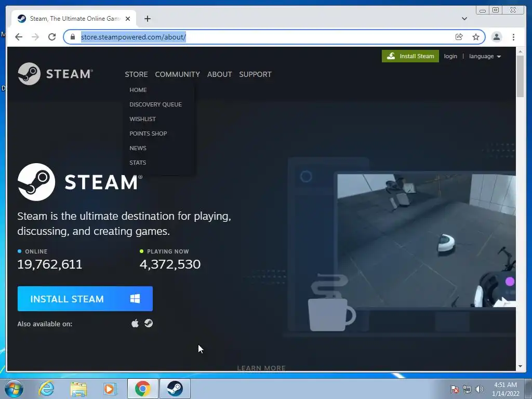This screenshot has width=532, height=399.
Task: Open the tab search chevron in Chrome
Action: click(464, 19)
